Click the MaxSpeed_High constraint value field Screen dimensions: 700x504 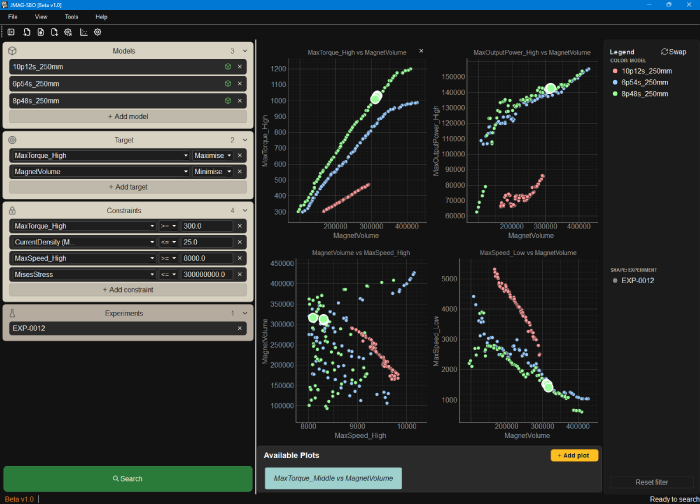207,258
